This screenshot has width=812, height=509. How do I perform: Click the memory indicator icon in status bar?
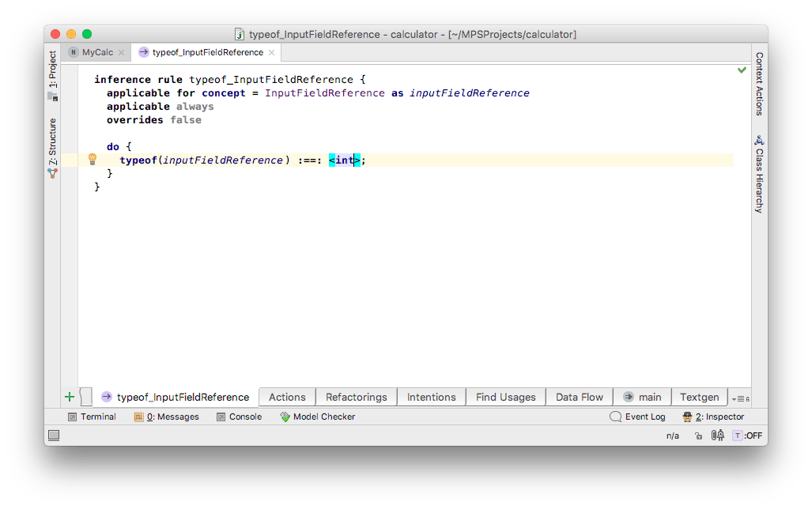(718, 435)
